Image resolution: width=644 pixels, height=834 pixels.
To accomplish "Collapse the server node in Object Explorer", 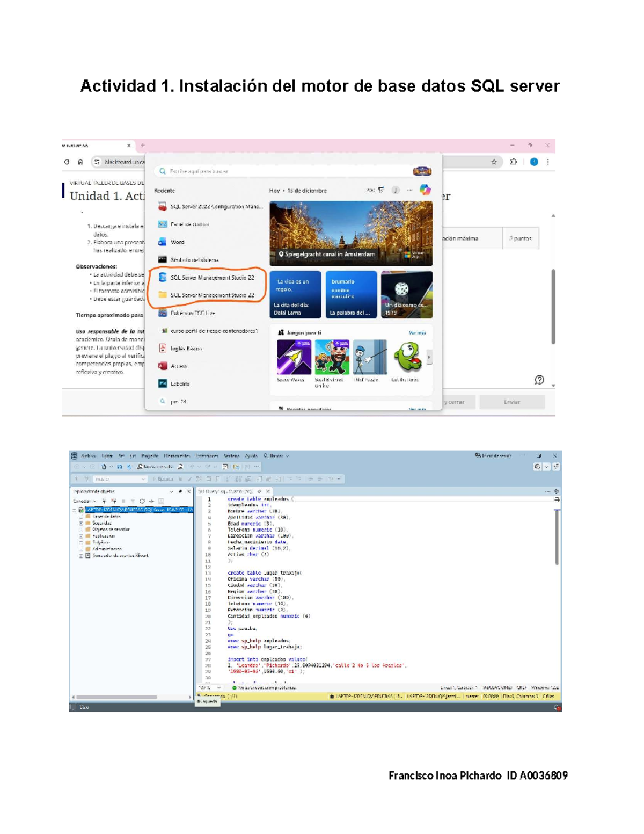I will click(x=74, y=510).
